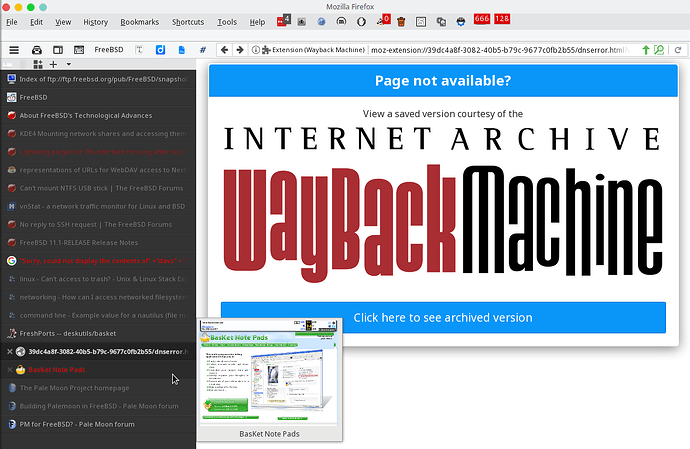Click the extension icon with red 0 badge

coord(383,20)
